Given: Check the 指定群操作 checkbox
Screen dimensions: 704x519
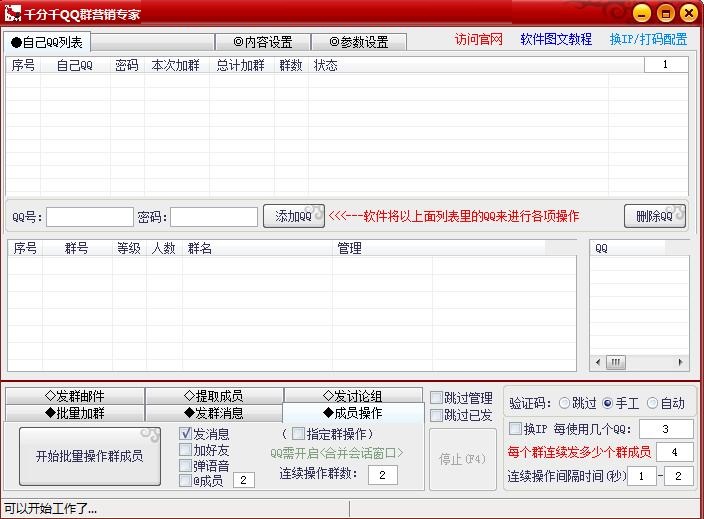Looking at the screenshot, I should pos(298,434).
